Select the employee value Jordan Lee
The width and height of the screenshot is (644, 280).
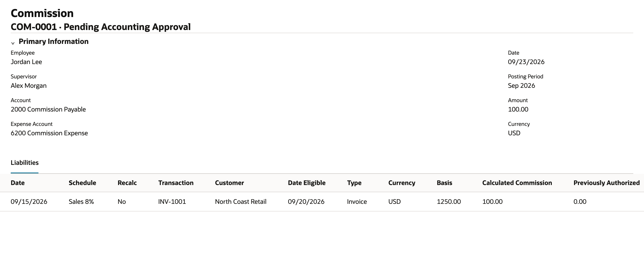pyautogui.click(x=26, y=62)
